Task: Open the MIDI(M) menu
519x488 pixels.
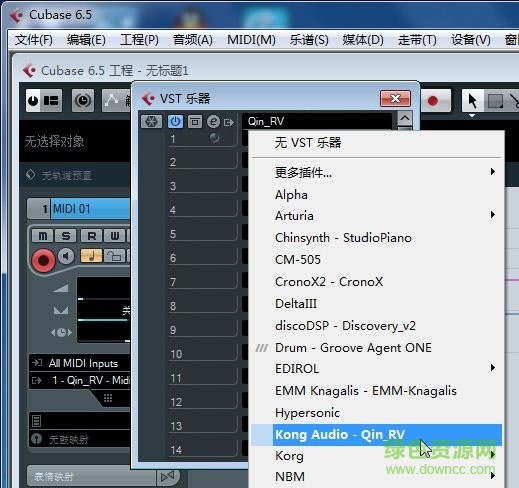Action: coord(251,40)
